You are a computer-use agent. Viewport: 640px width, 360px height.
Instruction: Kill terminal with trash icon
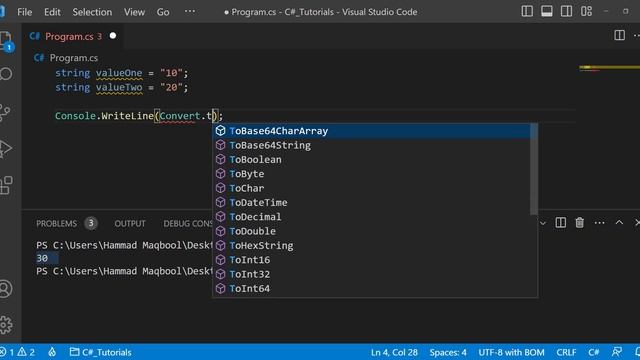(x=580, y=223)
